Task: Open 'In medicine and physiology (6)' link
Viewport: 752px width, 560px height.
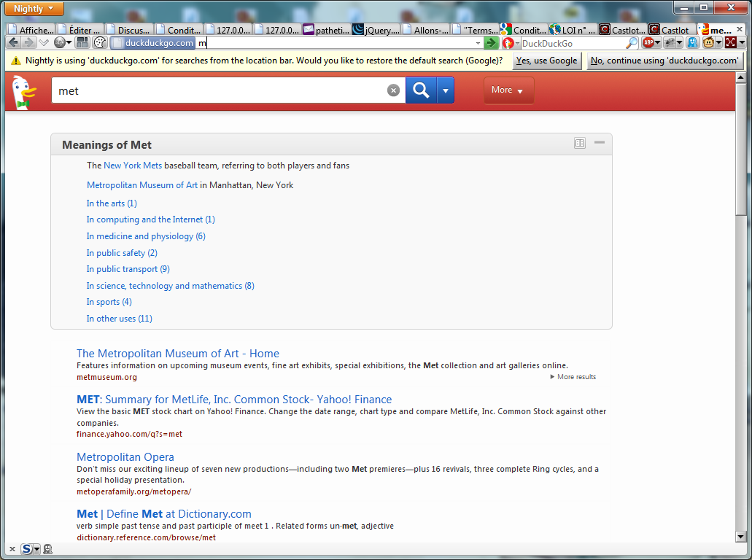Action: tap(146, 236)
